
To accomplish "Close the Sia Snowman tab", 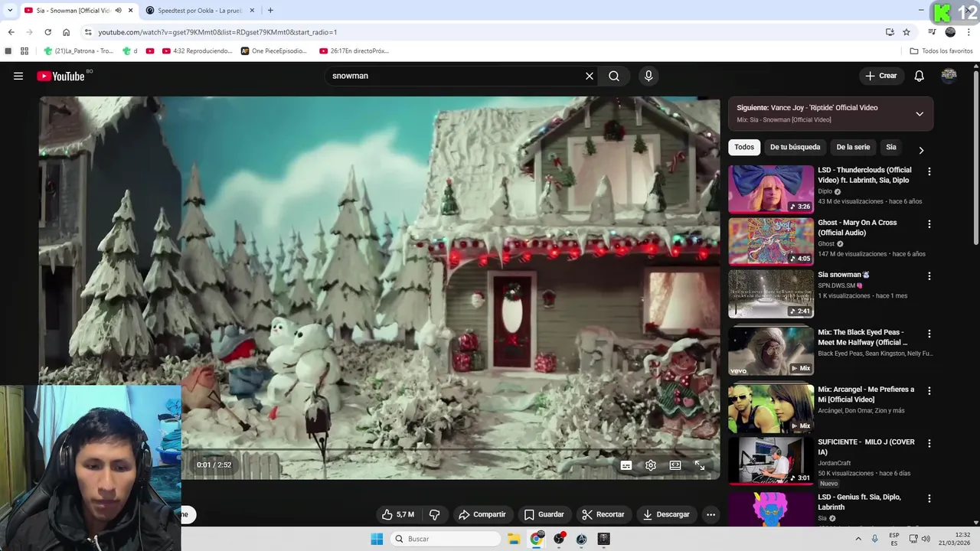I will [x=130, y=11].
